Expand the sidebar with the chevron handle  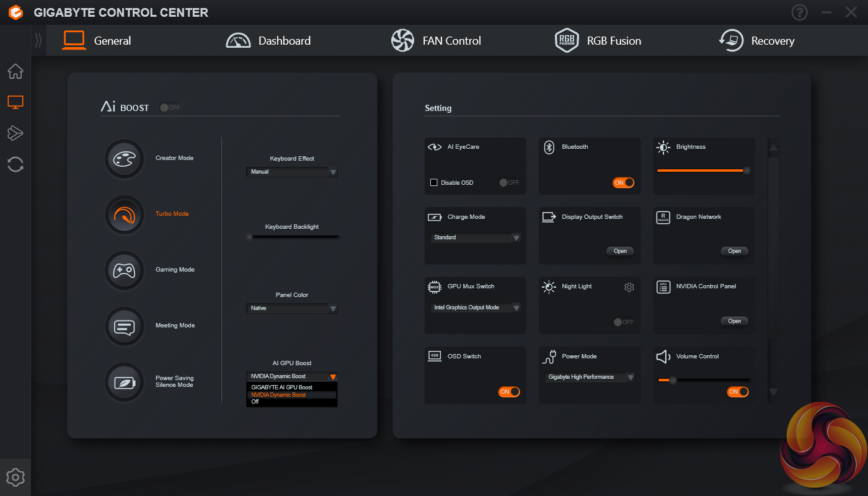(x=38, y=40)
